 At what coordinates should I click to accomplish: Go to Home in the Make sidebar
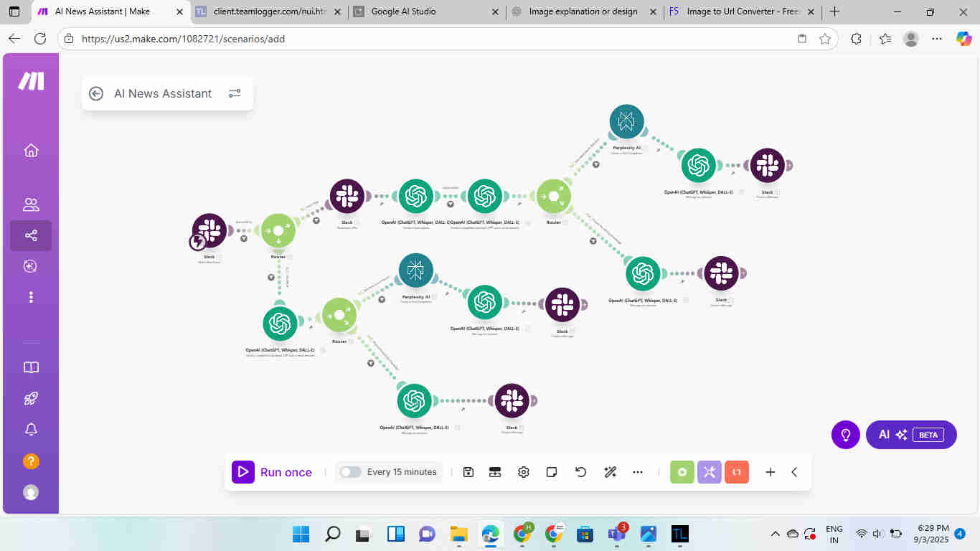[x=31, y=151]
